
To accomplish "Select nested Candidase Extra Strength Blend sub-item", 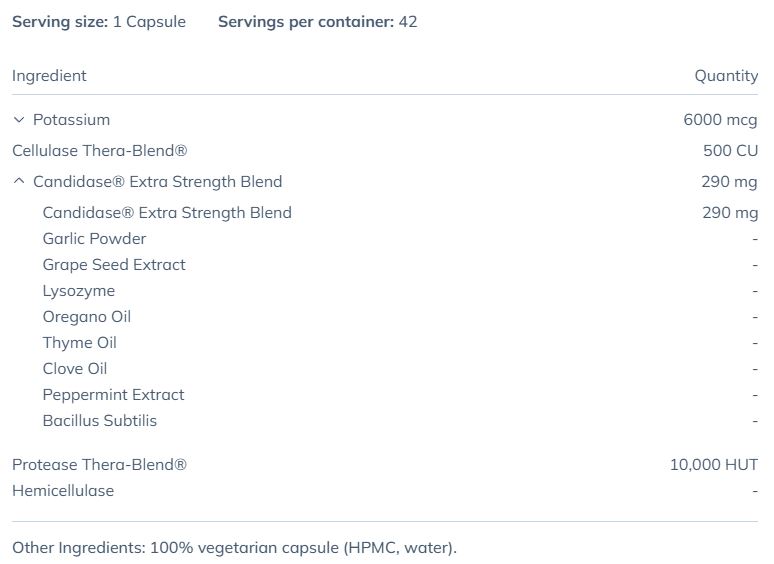I will pos(167,213).
